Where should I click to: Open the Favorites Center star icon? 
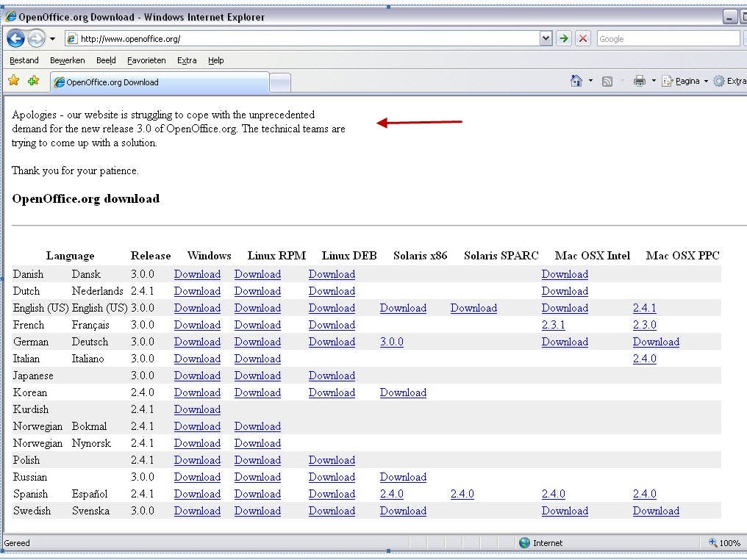tap(14, 81)
